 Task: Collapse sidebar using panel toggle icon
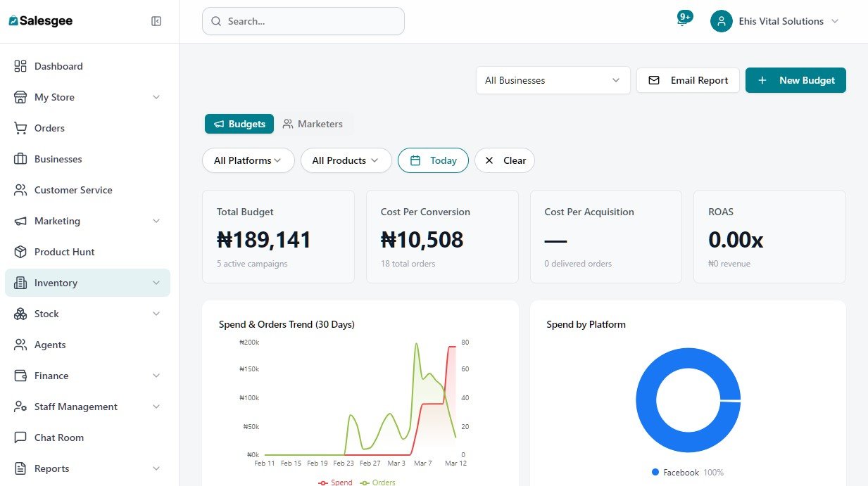coord(156,21)
